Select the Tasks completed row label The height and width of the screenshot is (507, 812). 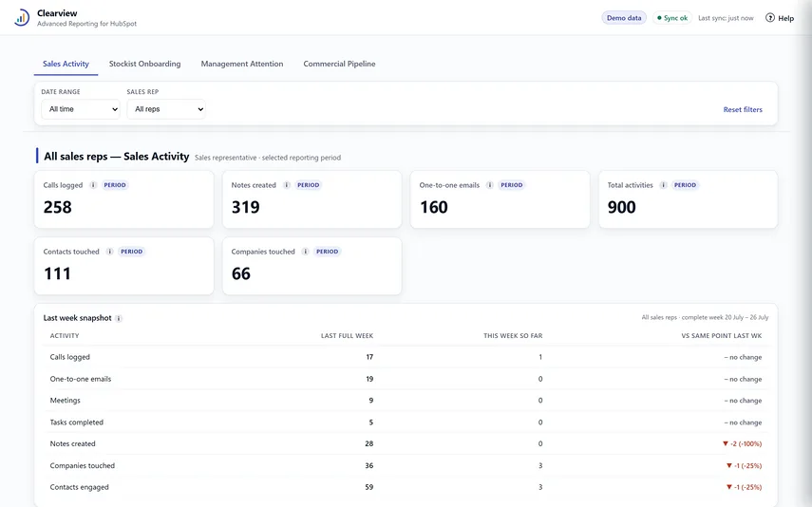[x=77, y=422]
